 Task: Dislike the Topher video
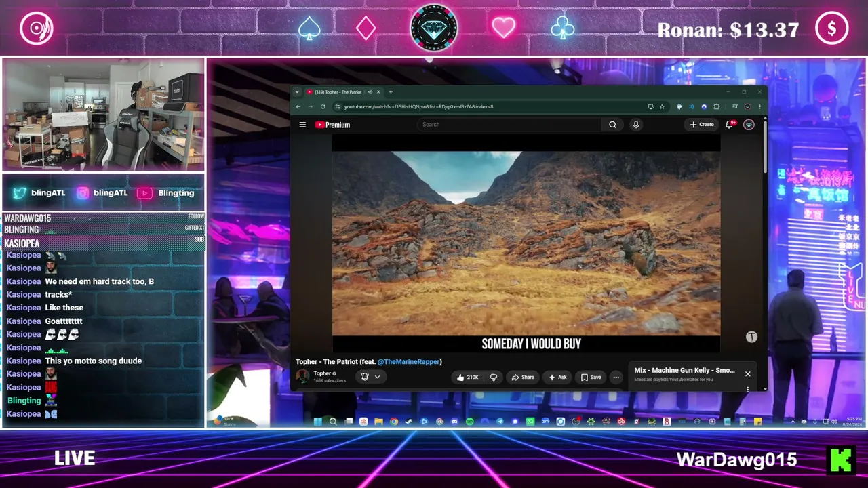click(x=494, y=378)
